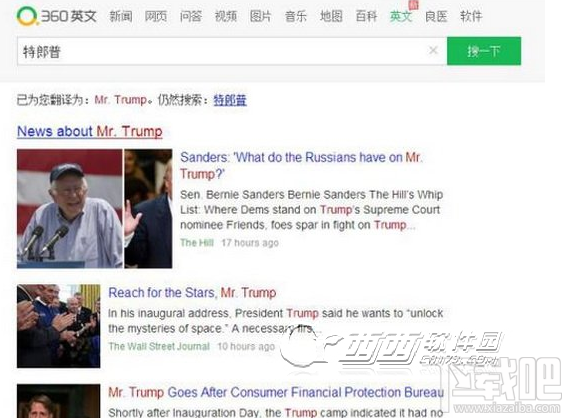Go to the 图片 images tab
This screenshot has width=569, height=418.
tap(261, 16)
